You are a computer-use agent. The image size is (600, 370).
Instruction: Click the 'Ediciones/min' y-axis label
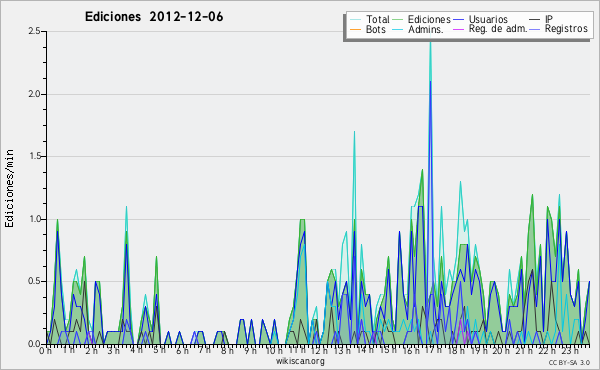[9, 188]
